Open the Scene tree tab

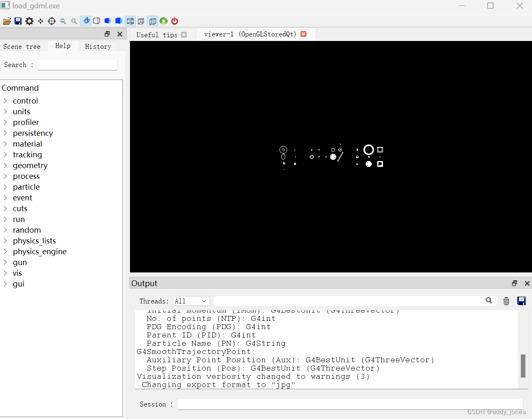[x=22, y=46]
